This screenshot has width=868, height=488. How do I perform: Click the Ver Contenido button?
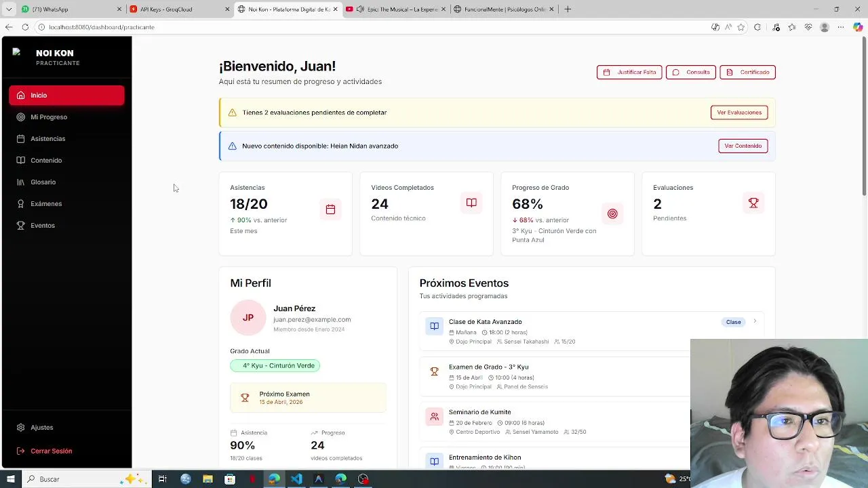click(x=743, y=146)
